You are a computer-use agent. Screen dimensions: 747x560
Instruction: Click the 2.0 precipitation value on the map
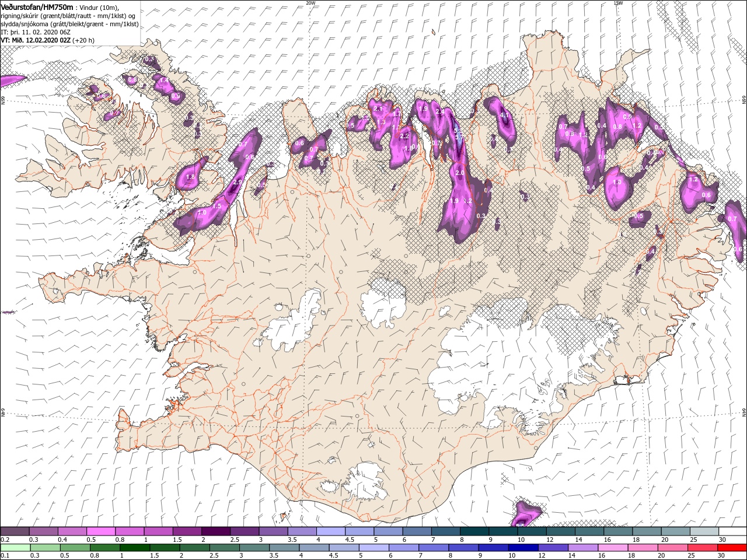coord(459,173)
